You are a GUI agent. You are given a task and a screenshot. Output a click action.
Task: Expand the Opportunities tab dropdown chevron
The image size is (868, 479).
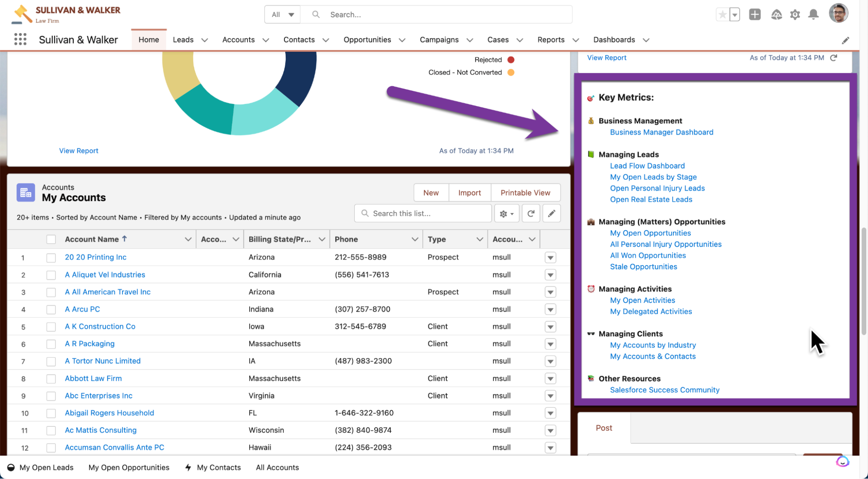pos(402,40)
